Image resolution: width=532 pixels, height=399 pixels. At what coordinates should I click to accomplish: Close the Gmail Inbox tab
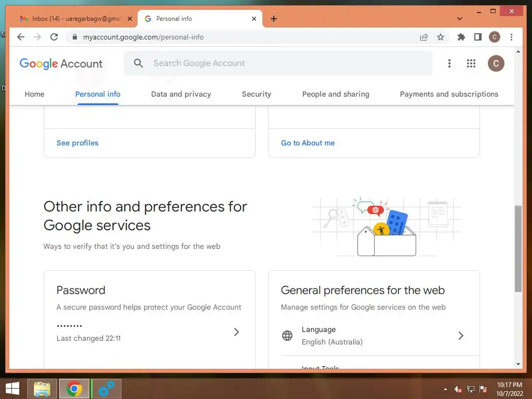(129, 19)
